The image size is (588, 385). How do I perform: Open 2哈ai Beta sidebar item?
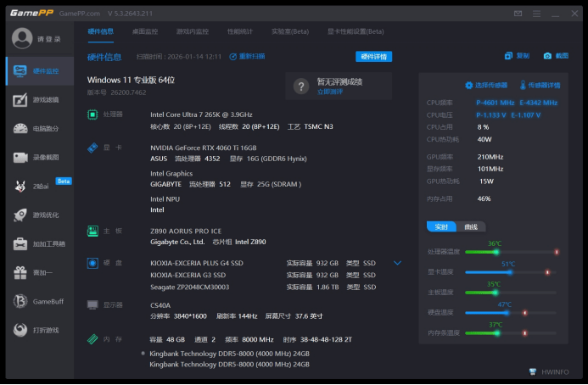tap(40, 186)
